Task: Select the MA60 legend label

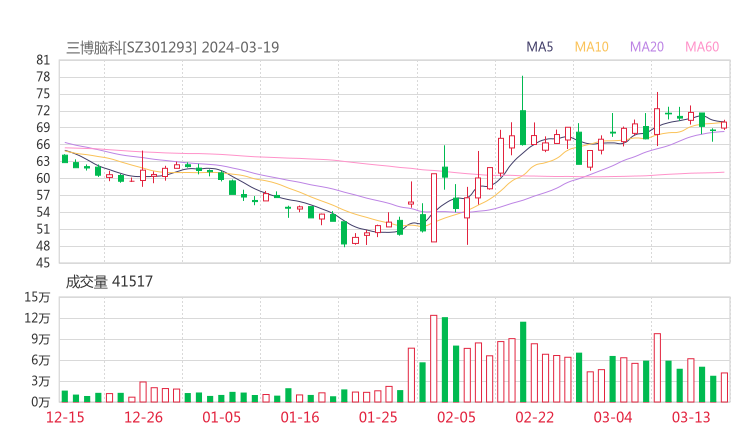Action: (x=702, y=47)
